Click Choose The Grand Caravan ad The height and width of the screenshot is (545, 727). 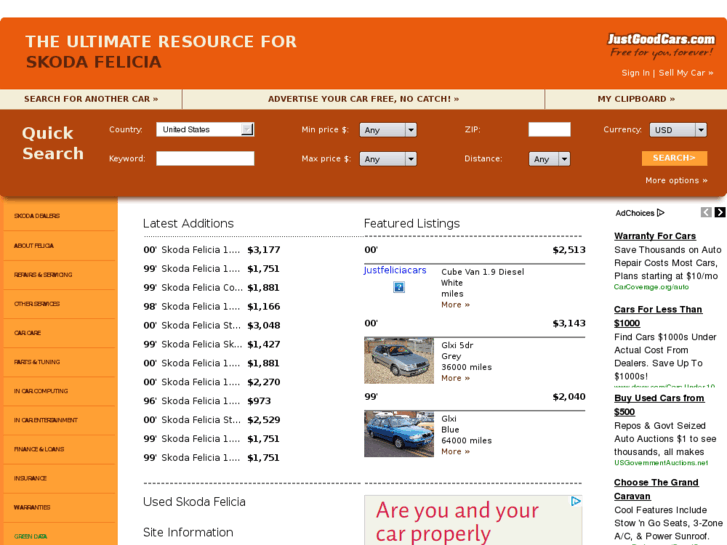click(656, 489)
